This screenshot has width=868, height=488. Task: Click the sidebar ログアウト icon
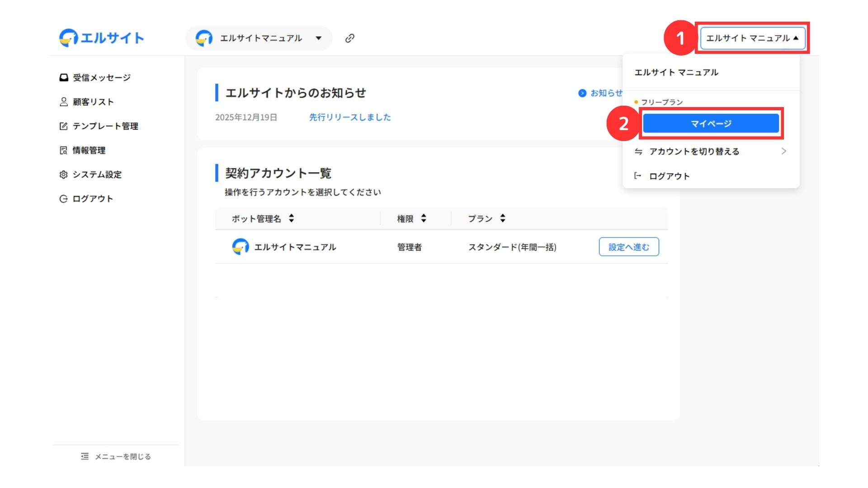(x=64, y=199)
